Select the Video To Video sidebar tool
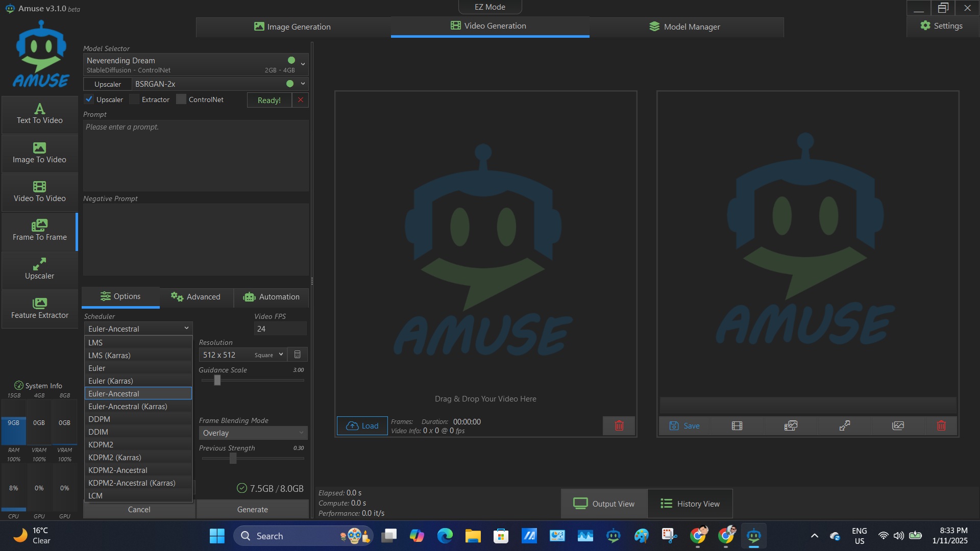Screen dimensions: 980x551 [39, 192]
